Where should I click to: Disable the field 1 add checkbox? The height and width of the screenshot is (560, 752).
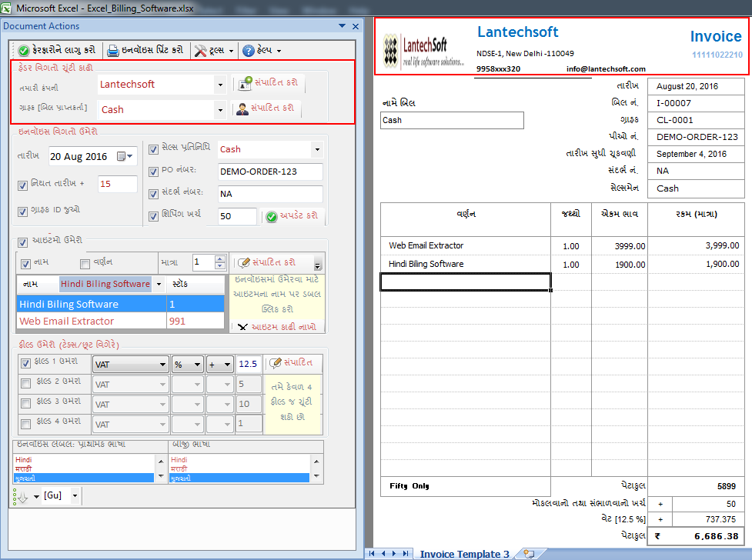[x=26, y=363]
